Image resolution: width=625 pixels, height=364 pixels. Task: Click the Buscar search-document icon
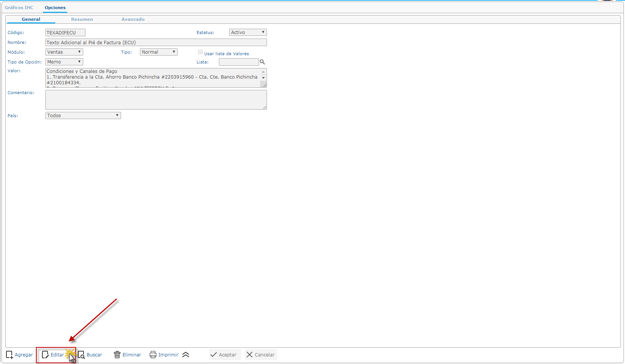pos(81,355)
